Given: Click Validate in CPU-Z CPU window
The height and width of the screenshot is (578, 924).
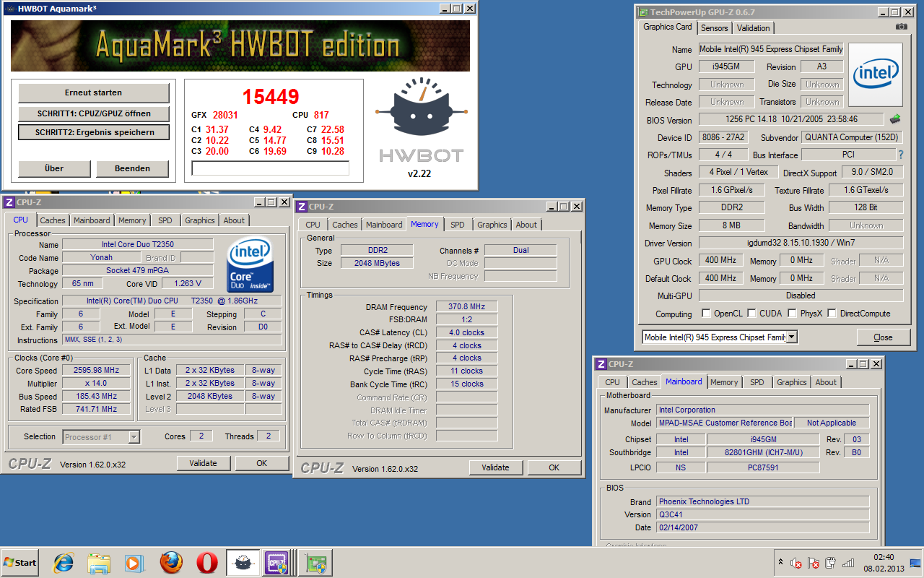Looking at the screenshot, I should coord(204,463).
